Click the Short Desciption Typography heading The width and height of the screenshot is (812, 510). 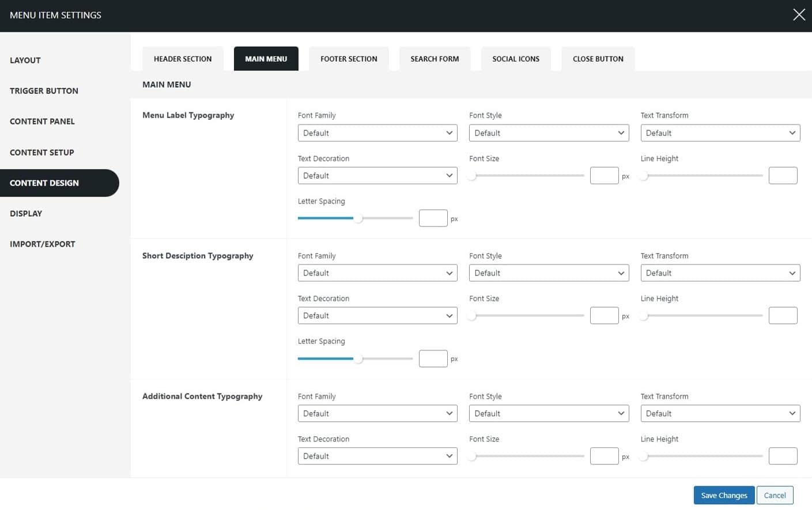tap(198, 255)
